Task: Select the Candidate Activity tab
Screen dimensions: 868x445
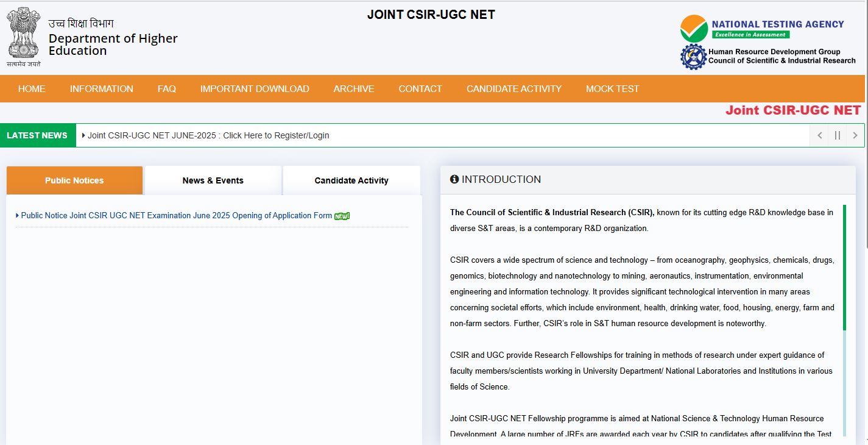Action: click(x=351, y=180)
